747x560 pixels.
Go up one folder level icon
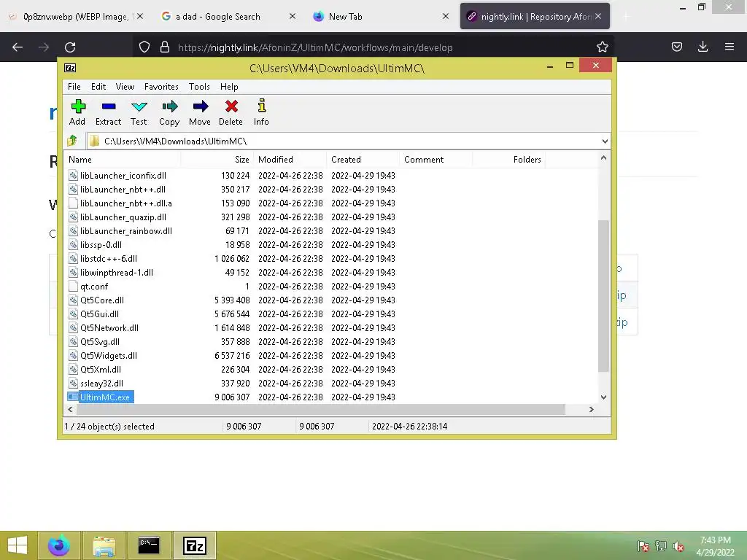coord(72,141)
